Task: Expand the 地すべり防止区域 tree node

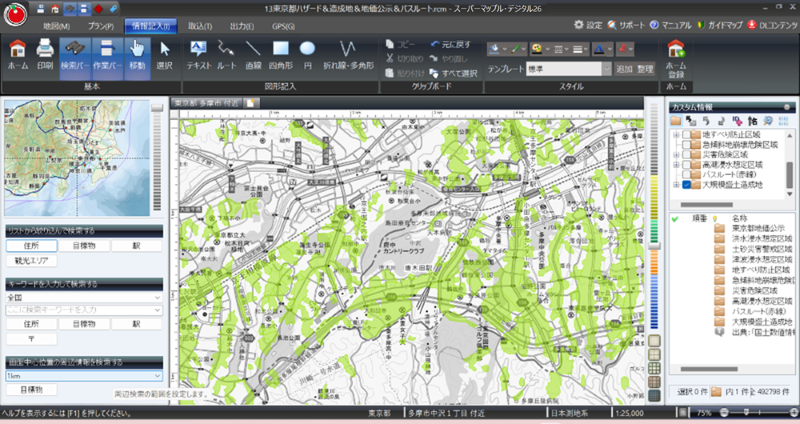Action: point(676,135)
